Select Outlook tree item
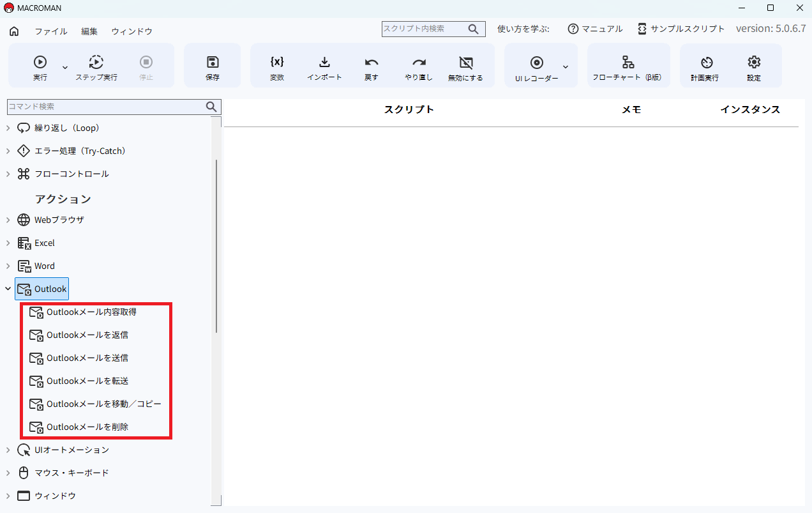This screenshot has height=513, width=812. [41, 289]
